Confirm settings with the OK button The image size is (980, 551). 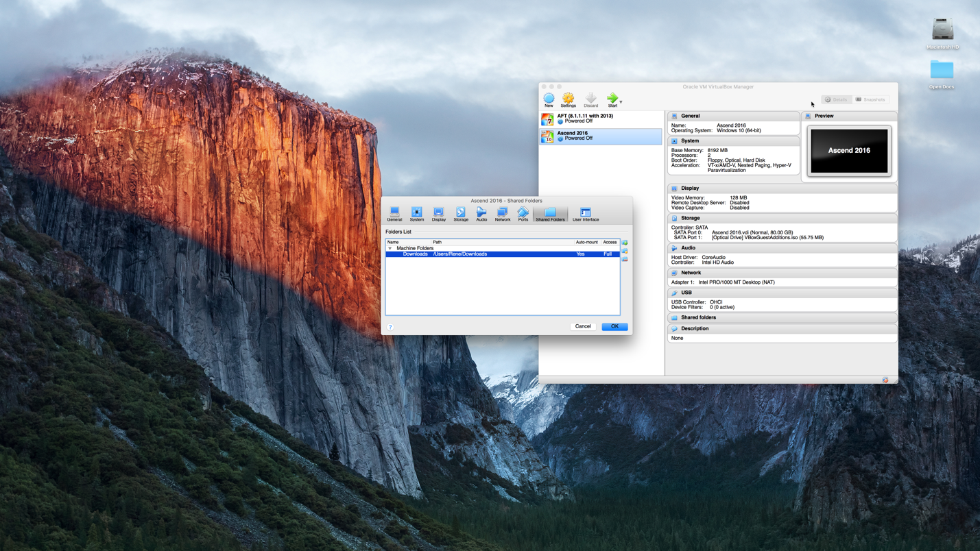tap(614, 326)
